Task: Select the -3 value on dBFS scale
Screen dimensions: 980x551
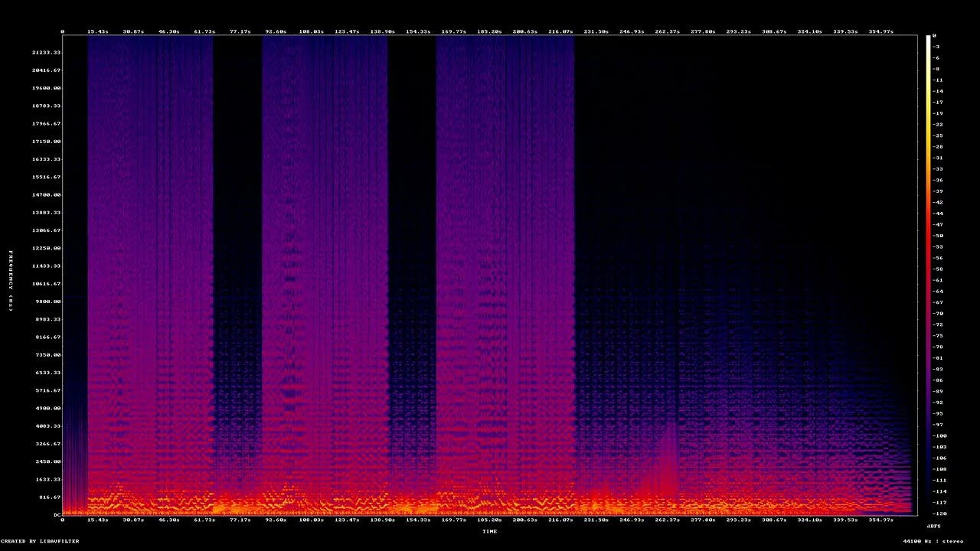Action: pos(936,47)
